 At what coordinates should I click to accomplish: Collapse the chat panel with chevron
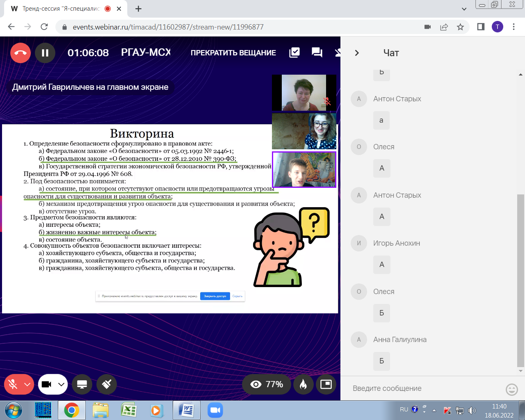tap(357, 53)
